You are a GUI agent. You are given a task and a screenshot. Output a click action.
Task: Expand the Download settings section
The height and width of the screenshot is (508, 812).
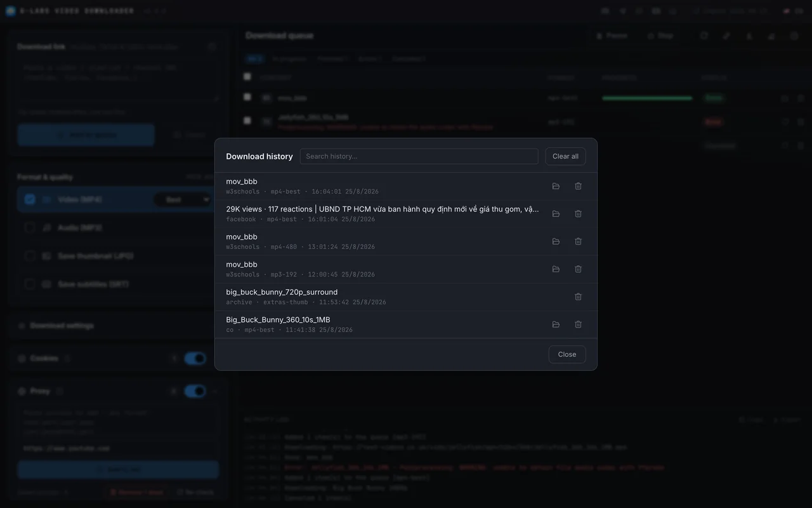coord(117,326)
